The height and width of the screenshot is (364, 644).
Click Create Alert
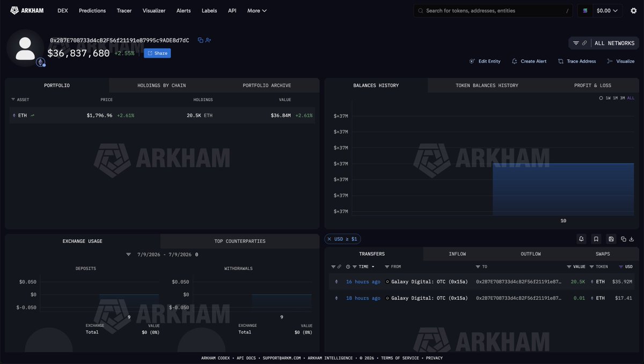pyautogui.click(x=529, y=61)
